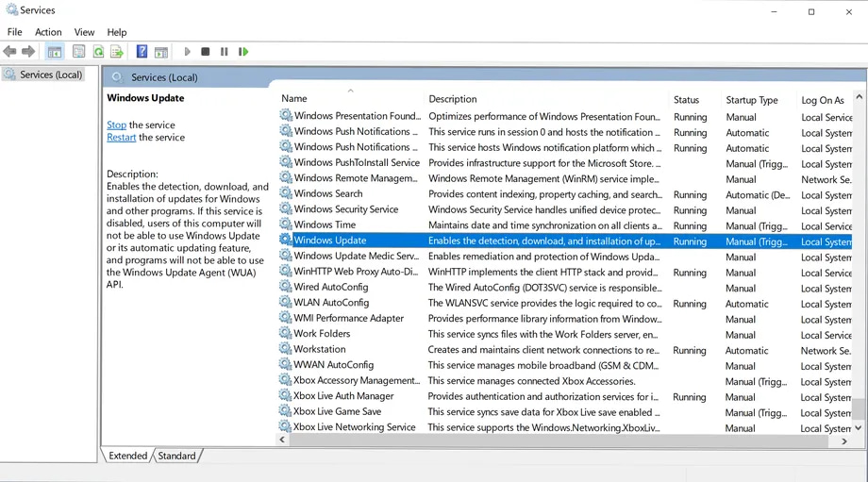
Task: Click the vertical scrollbar thumb
Action: [x=858, y=409]
